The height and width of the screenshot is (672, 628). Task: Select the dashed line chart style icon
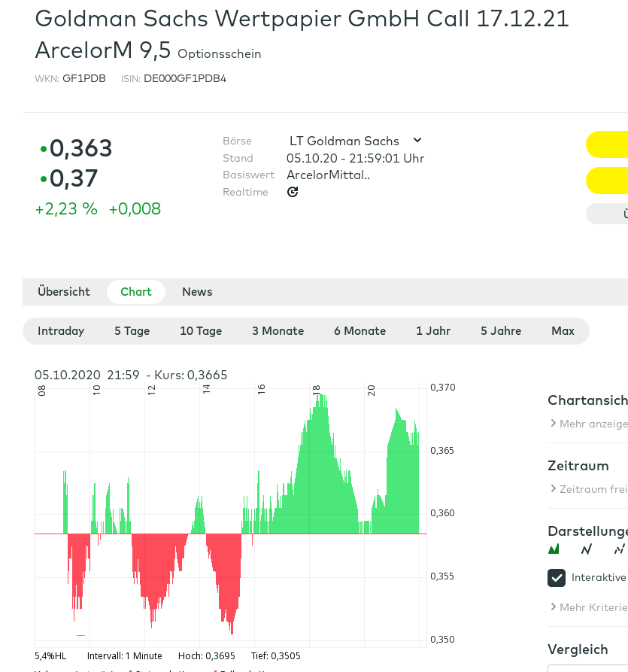(x=619, y=549)
